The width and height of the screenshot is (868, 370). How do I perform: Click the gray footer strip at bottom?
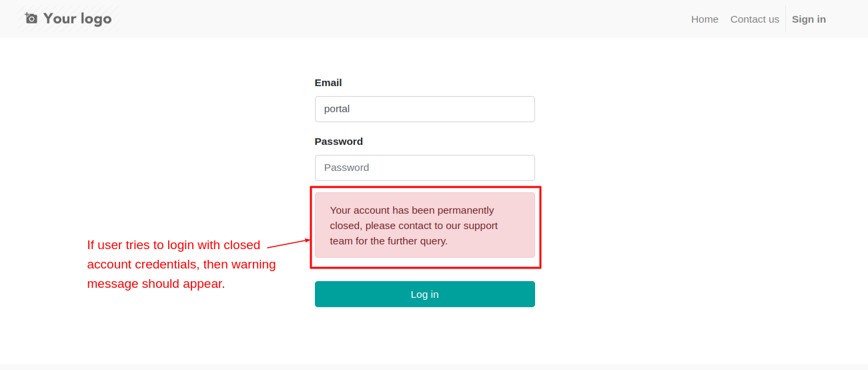click(x=434, y=367)
